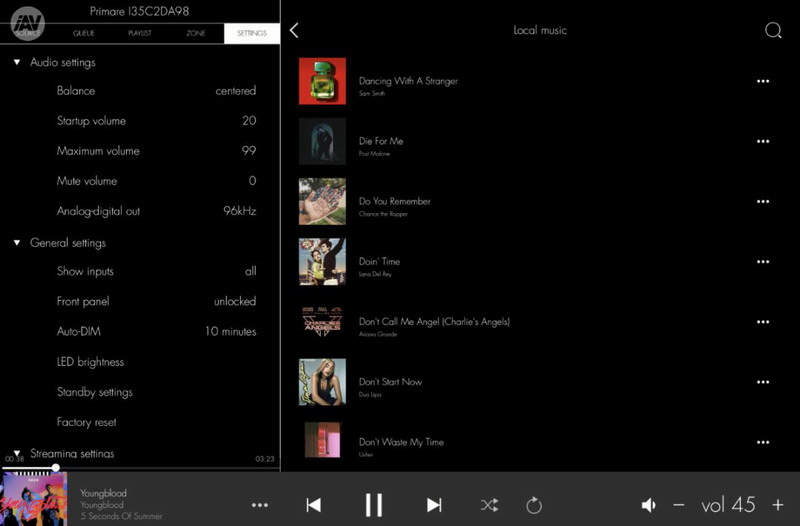Select Doin' Time album cover

pos(322,262)
